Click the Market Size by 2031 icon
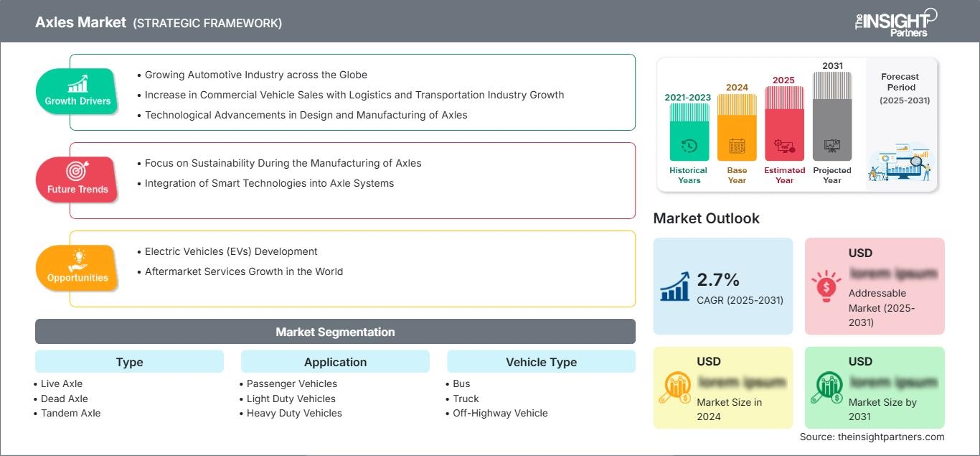This screenshot has height=456, width=980. (826, 388)
